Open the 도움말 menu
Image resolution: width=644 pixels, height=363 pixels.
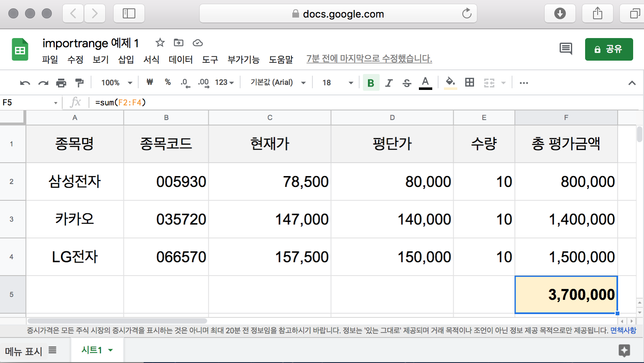281,59
